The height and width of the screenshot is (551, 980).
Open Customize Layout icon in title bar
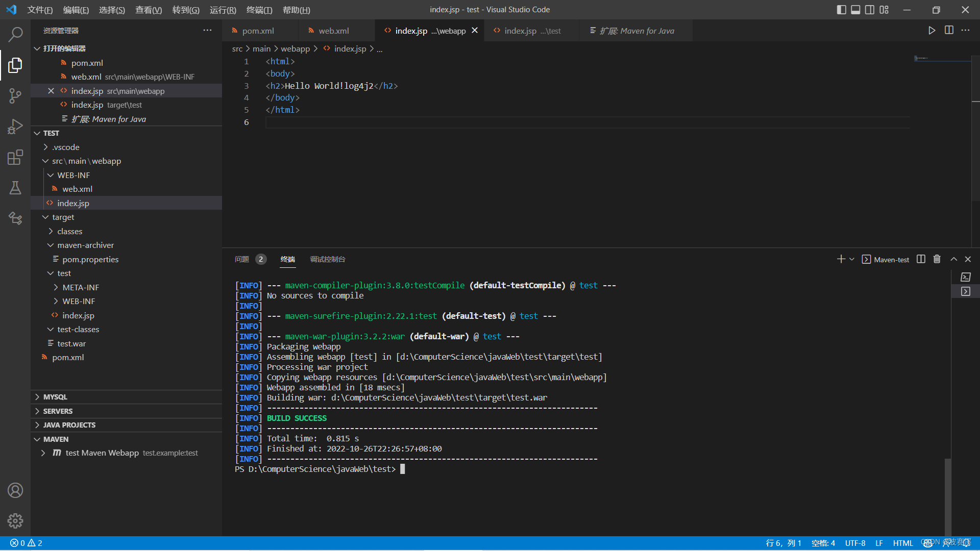click(x=884, y=10)
